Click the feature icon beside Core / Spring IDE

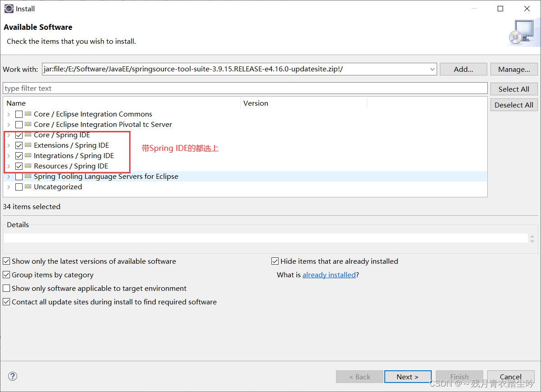pos(28,135)
